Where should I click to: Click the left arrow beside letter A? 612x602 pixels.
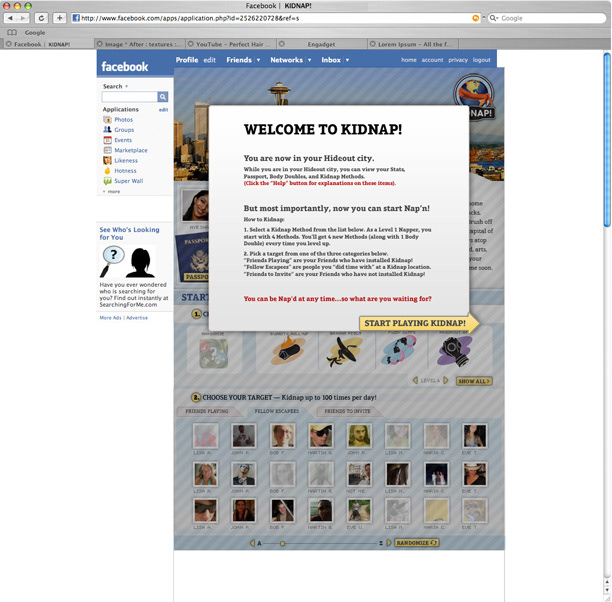click(x=252, y=543)
